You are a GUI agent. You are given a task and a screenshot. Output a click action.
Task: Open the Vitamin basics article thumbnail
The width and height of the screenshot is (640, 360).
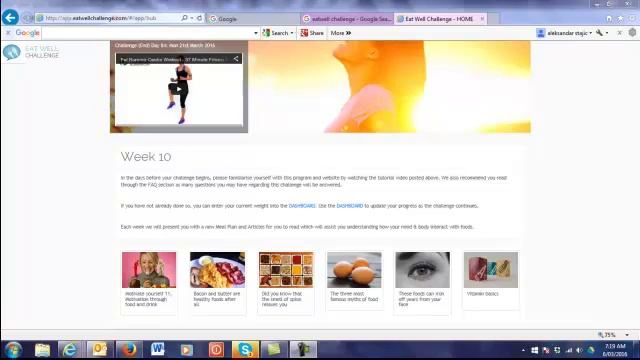(x=491, y=270)
